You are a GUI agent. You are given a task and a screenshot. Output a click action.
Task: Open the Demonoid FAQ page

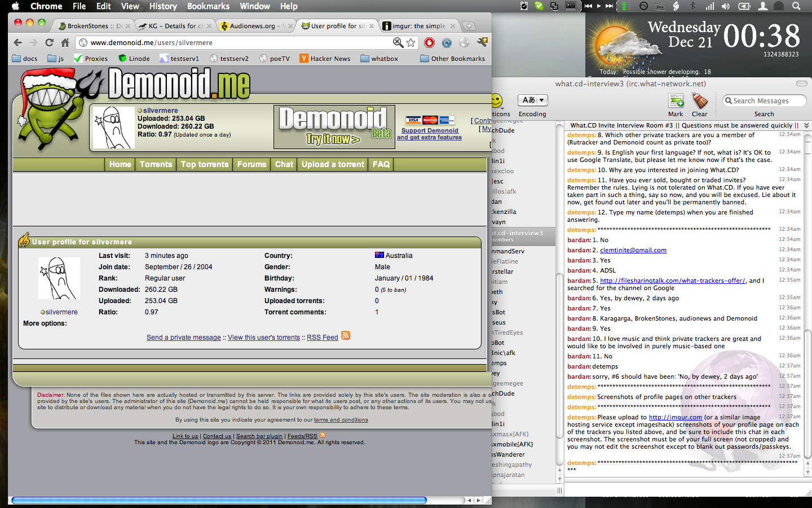tap(381, 164)
